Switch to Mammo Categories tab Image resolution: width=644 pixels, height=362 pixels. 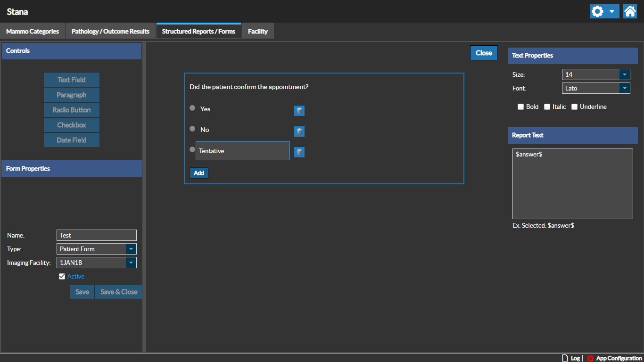(x=33, y=32)
